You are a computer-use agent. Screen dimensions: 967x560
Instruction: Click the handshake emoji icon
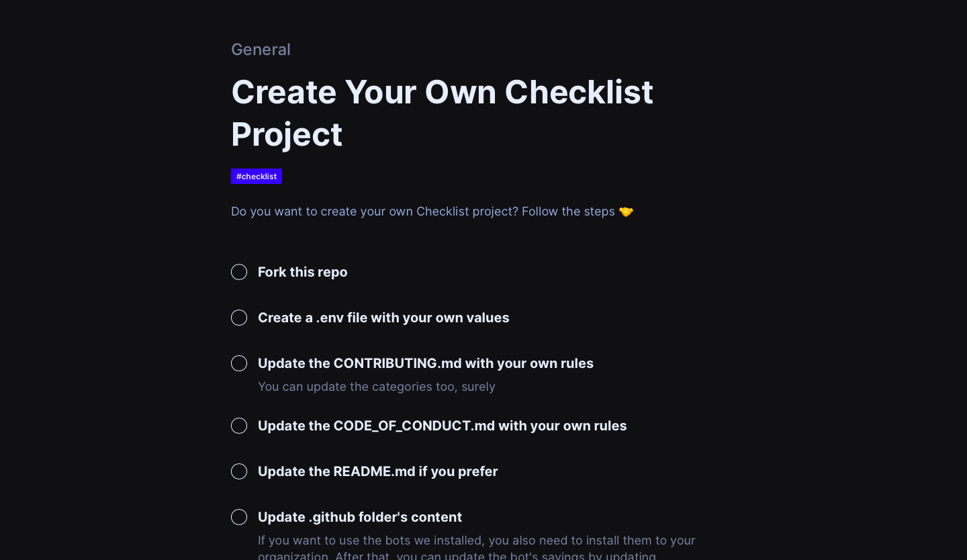(626, 212)
